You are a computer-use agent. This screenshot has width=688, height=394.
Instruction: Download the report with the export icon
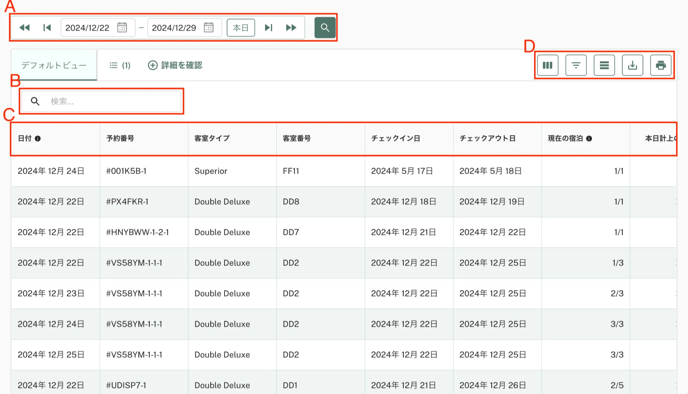coord(632,65)
